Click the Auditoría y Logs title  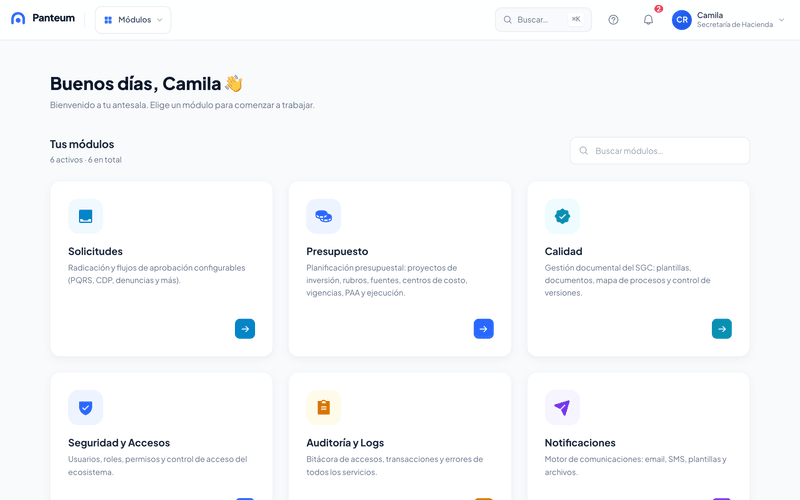[x=345, y=443]
